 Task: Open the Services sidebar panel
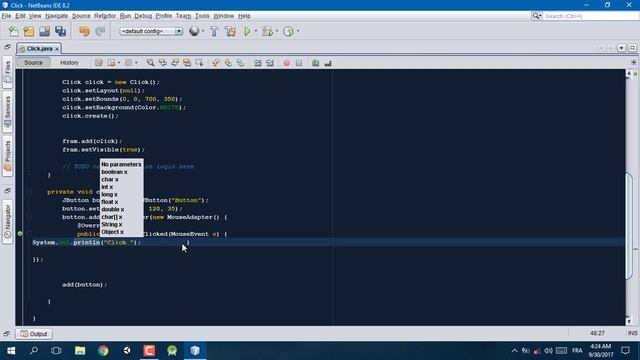click(x=7, y=112)
